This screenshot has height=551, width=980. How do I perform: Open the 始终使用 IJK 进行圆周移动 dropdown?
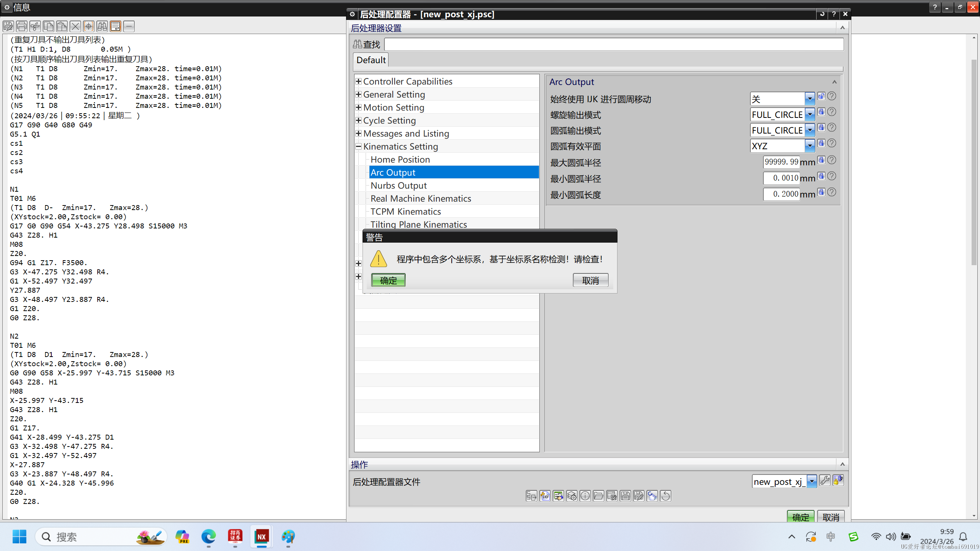pos(810,99)
